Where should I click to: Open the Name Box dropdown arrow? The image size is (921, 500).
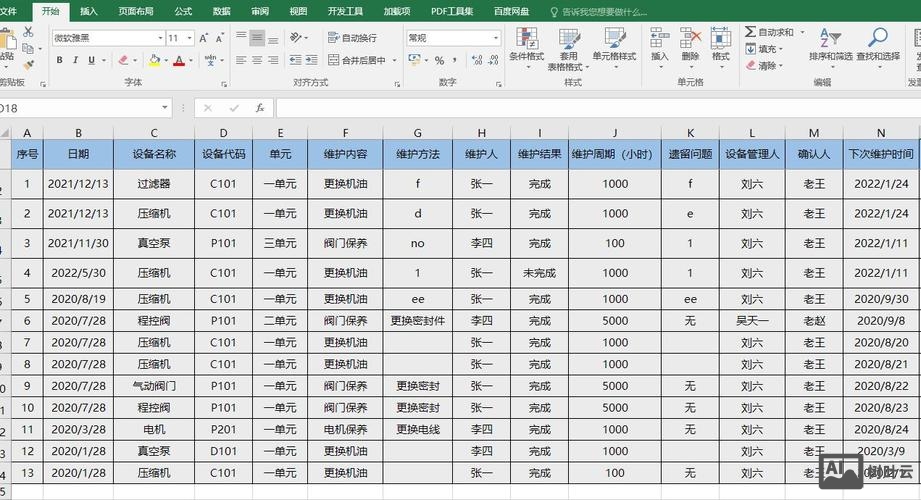point(165,108)
